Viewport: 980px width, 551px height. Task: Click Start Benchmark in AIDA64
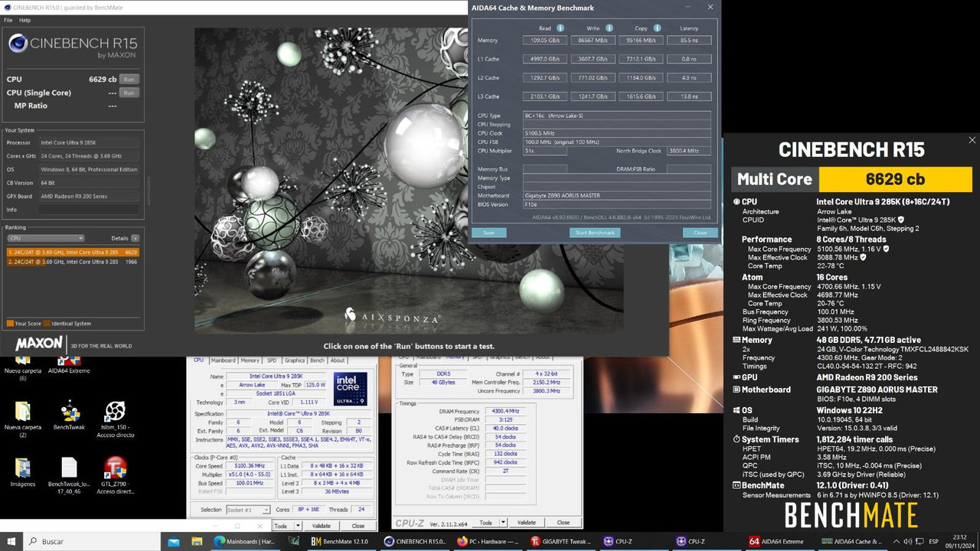(595, 233)
